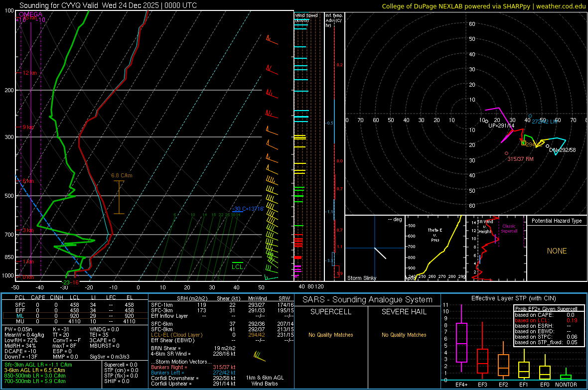Click the PW = 0.05in value
588x390 pixels.
pyautogui.click(x=18, y=329)
